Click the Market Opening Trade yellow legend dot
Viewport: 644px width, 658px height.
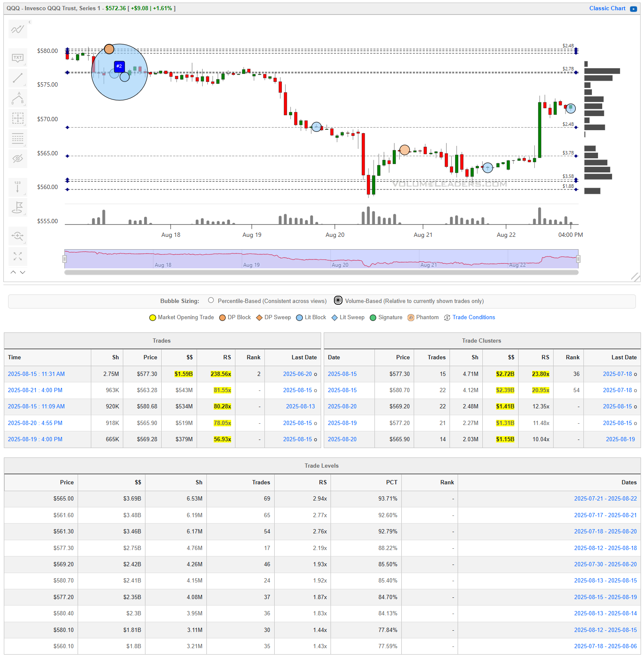click(152, 318)
